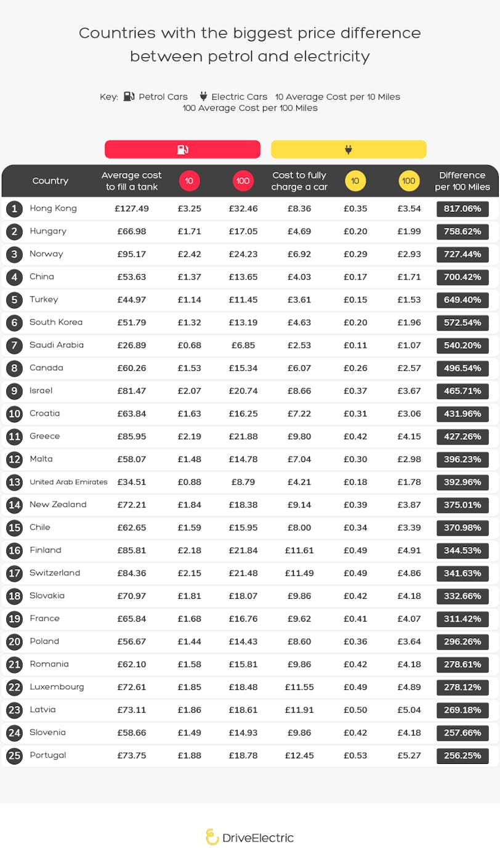Screen dimensions: 500x868
Task: Click the rank 1 number badge
Action: click(x=14, y=209)
